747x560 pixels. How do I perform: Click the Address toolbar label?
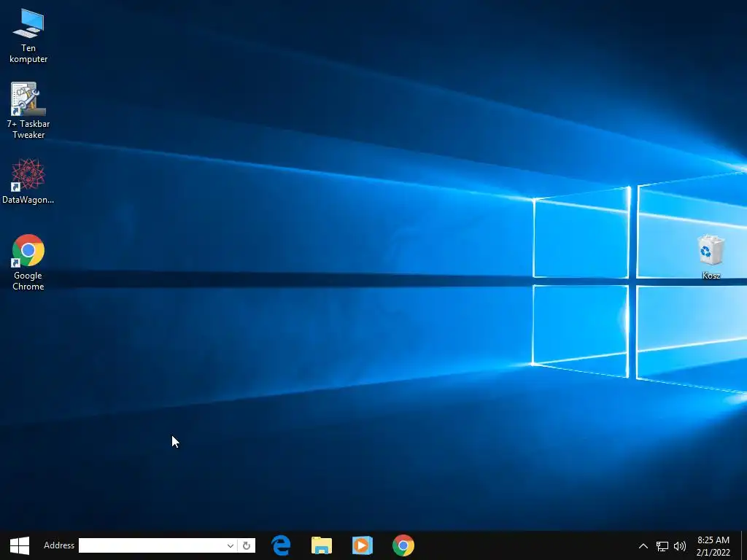pyautogui.click(x=59, y=545)
